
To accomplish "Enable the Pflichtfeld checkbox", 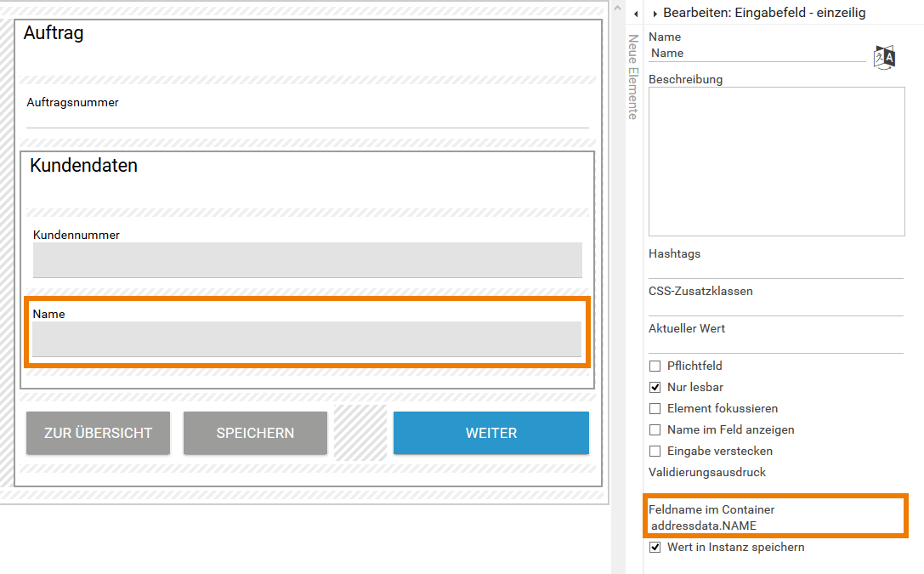I will pos(655,366).
